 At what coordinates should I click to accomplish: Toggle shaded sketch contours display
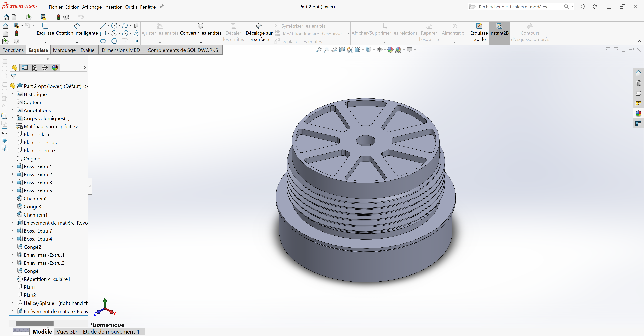pyautogui.click(x=530, y=33)
